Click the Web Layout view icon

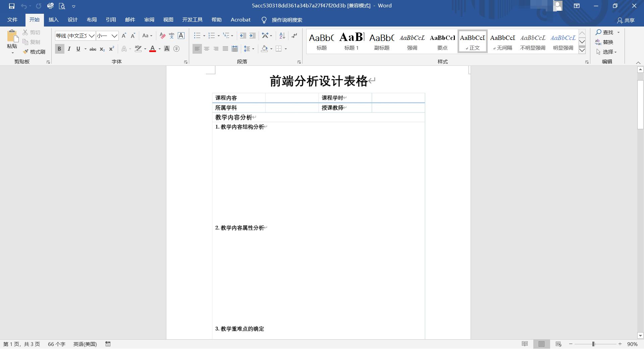(558, 344)
